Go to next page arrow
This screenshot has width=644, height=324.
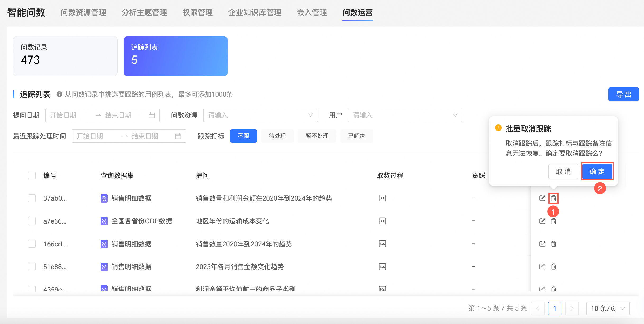pos(572,308)
